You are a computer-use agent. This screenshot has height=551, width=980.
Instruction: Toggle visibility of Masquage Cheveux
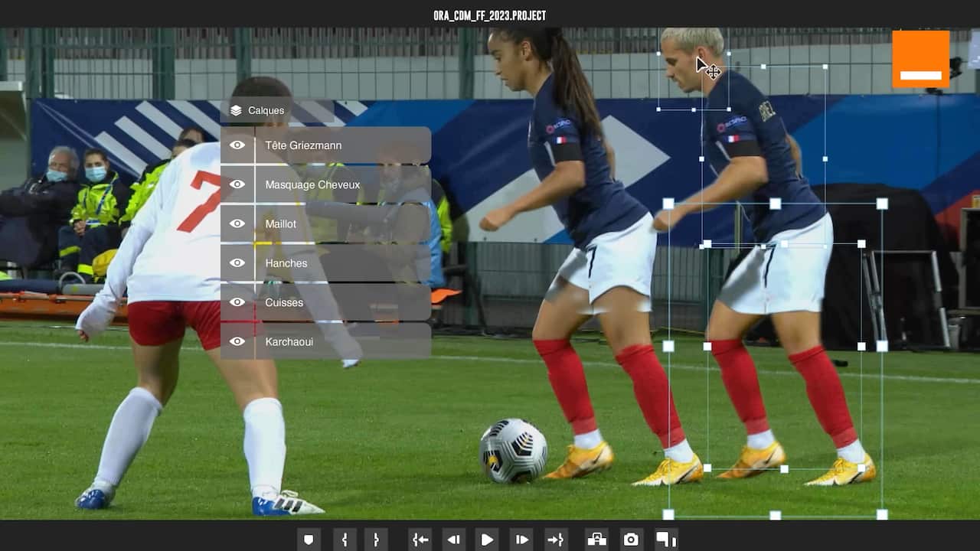coord(238,184)
